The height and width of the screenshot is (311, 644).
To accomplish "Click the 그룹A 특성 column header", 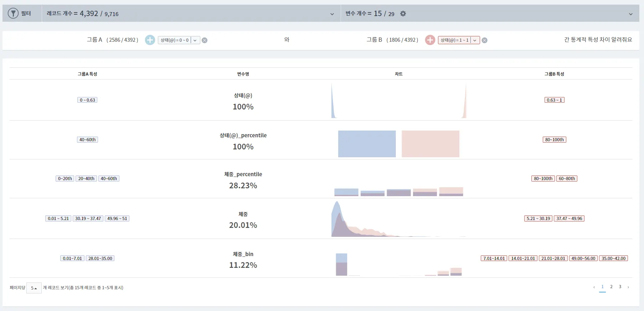I will click(87, 74).
